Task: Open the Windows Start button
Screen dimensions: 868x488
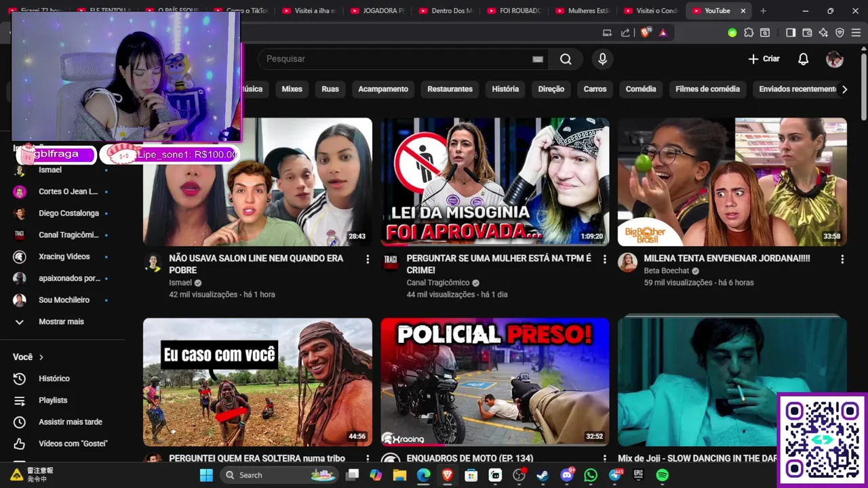Action: coord(206,475)
